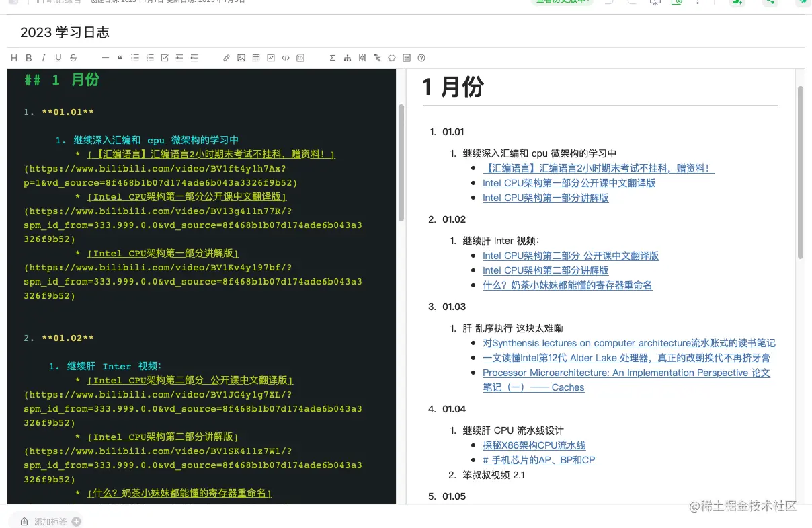This screenshot has width=812, height=528.
Task: Open Markdown help guide
Action: point(421,58)
